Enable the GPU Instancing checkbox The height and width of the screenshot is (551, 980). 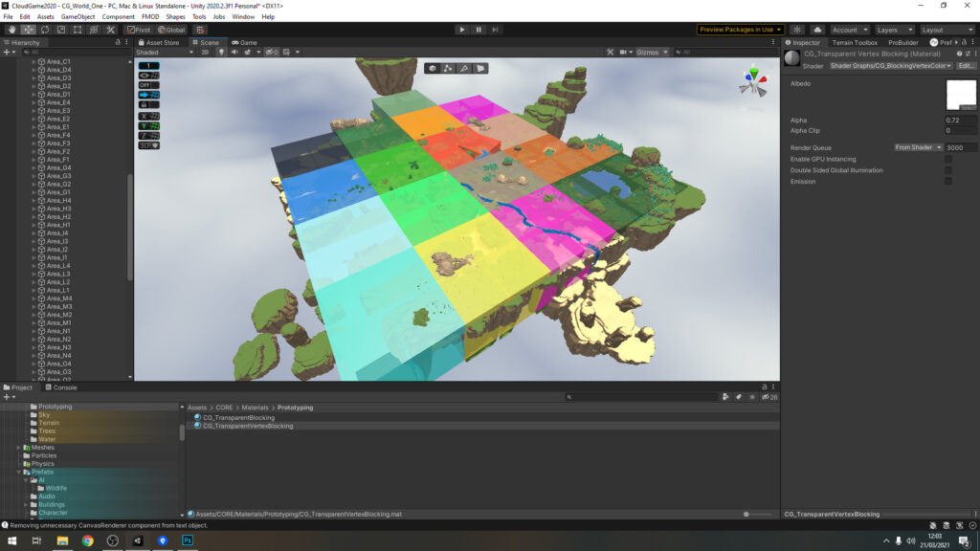pyautogui.click(x=948, y=159)
